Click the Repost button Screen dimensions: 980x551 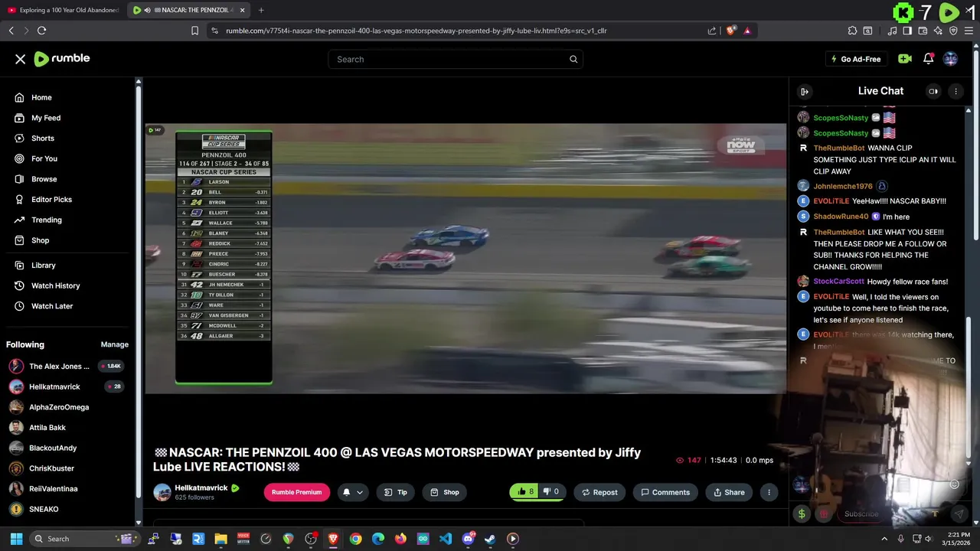click(x=599, y=492)
